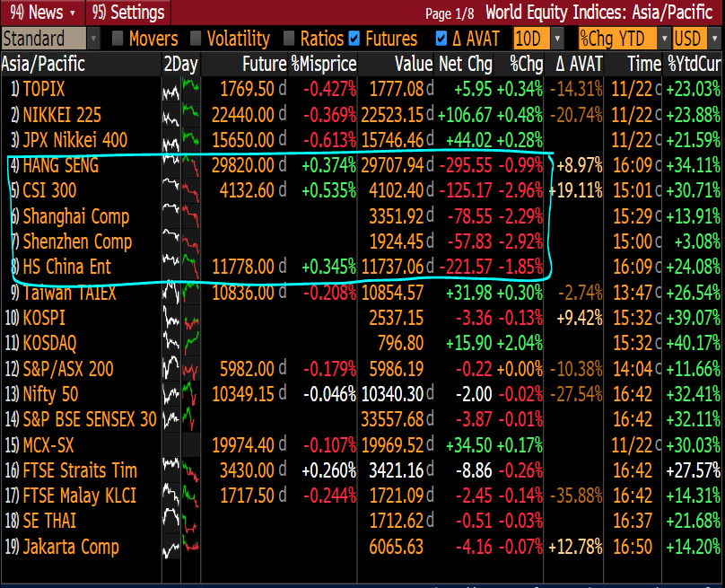Select the 17) FTSE Malay KLCI index
This screenshot has width=725, height=588.
coord(71,496)
